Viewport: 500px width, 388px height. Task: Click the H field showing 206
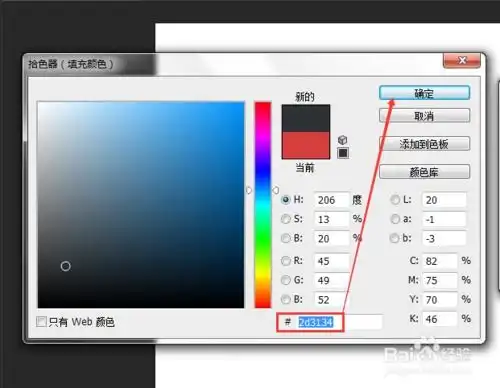coord(332,200)
